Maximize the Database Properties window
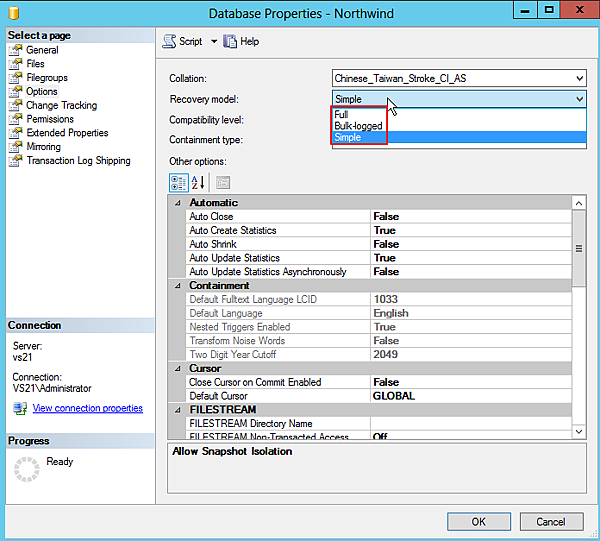Viewport: 600px width, 541px height. 549,10
